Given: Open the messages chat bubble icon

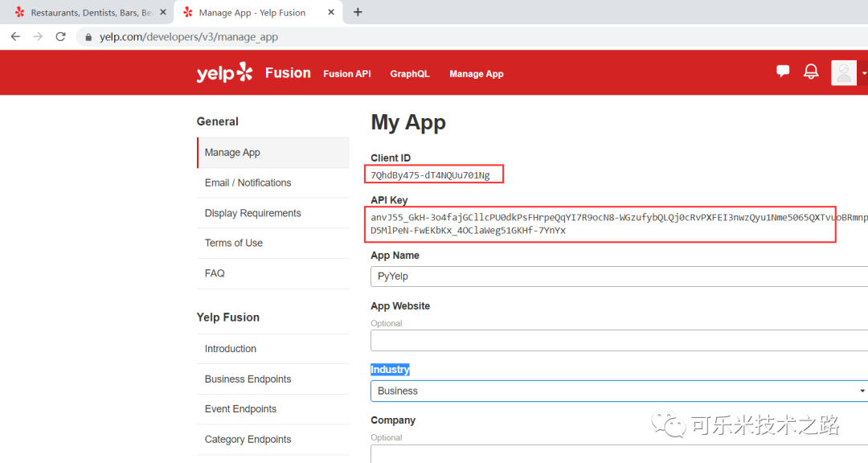Looking at the screenshot, I should pyautogui.click(x=783, y=72).
